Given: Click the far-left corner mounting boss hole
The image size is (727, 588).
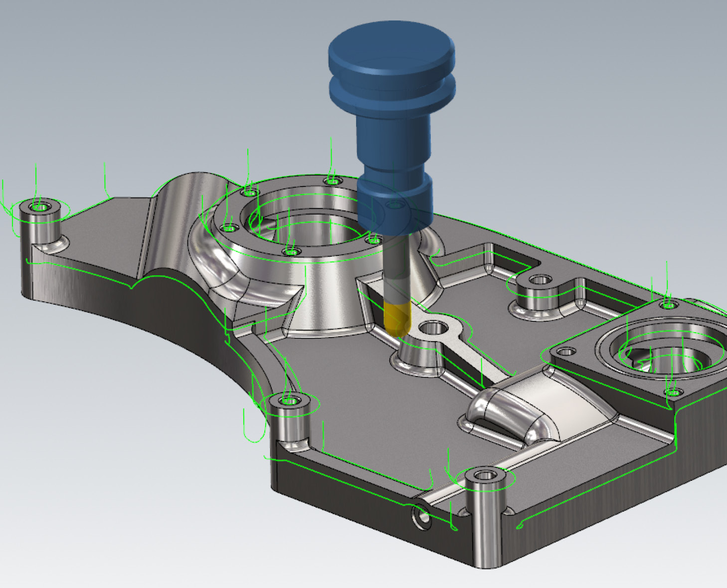Looking at the screenshot, I should click(x=40, y=205).
